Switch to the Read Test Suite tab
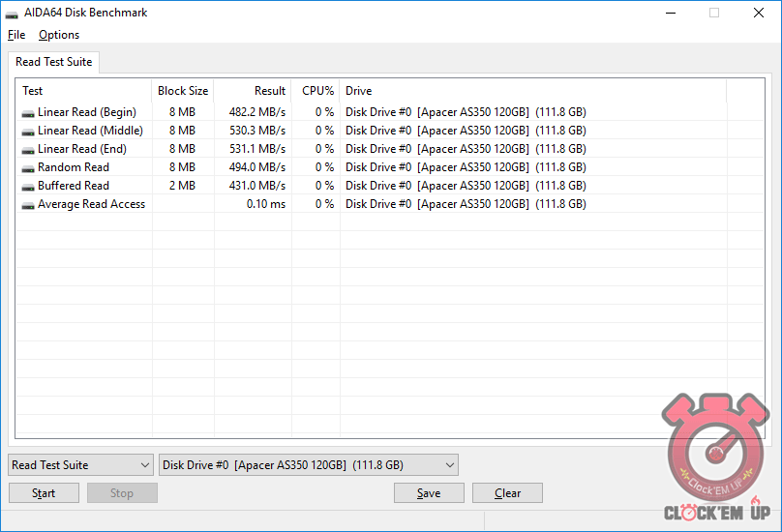The image size is (782, 532). pos(54,62)
